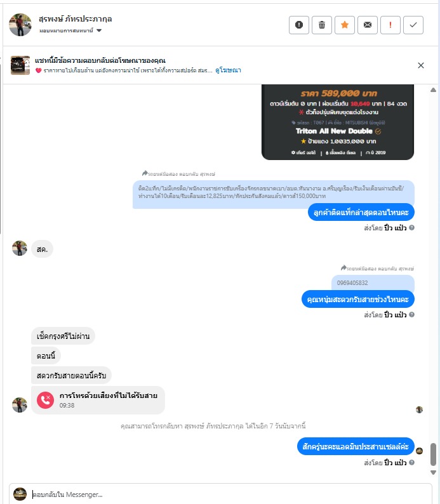Viewport: 440px width, 504px height.
Task: Delete conversation using trash icon
Action: (x=322, y=25)
